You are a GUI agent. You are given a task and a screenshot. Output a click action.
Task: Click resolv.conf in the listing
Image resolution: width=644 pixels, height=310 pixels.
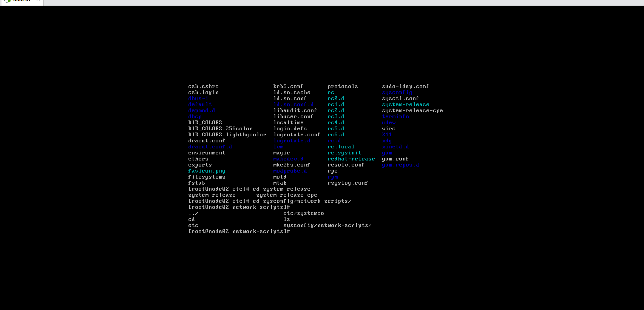pos(346,165)
